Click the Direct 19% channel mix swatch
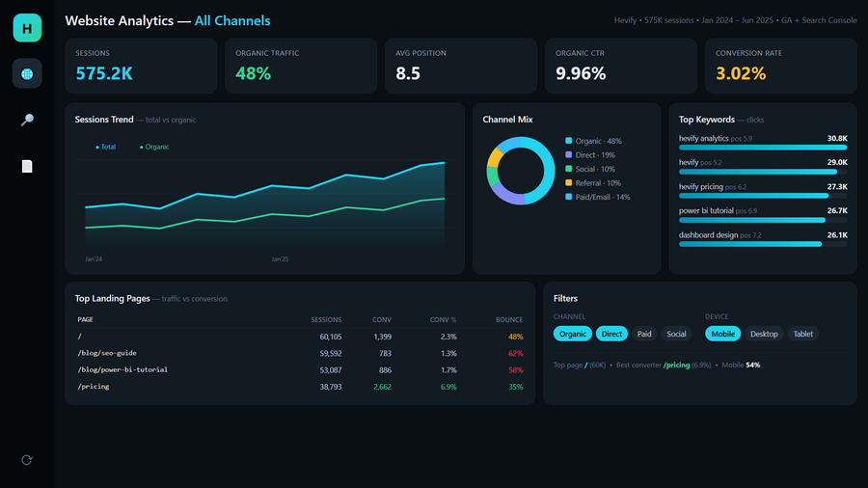 [568, 155]
